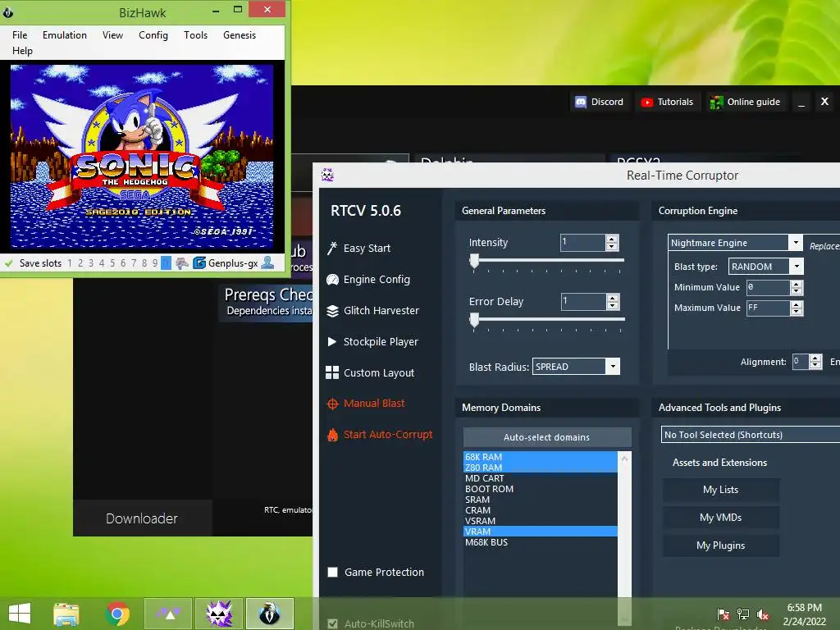Launch Google Chrome from the taskbar
Screen dimensions: 840x630
tap(118, 614)
